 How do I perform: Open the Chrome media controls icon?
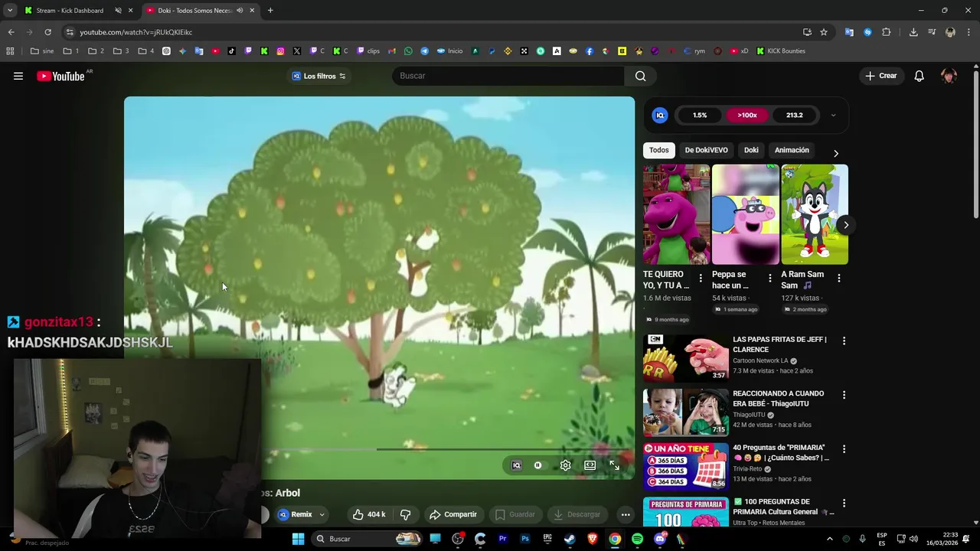pyautogui.click(x=932, y=32)
